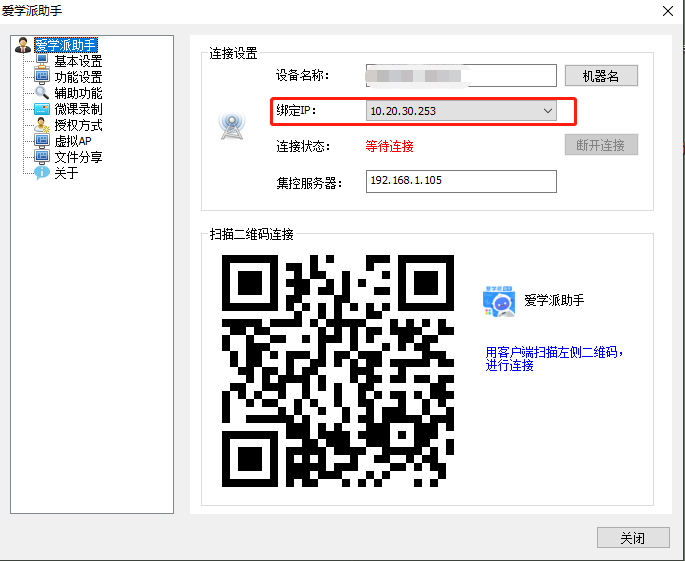Click the 连接设置 group title
The image size is (685, 561).
pyautogui.click(x=233, y=53)
